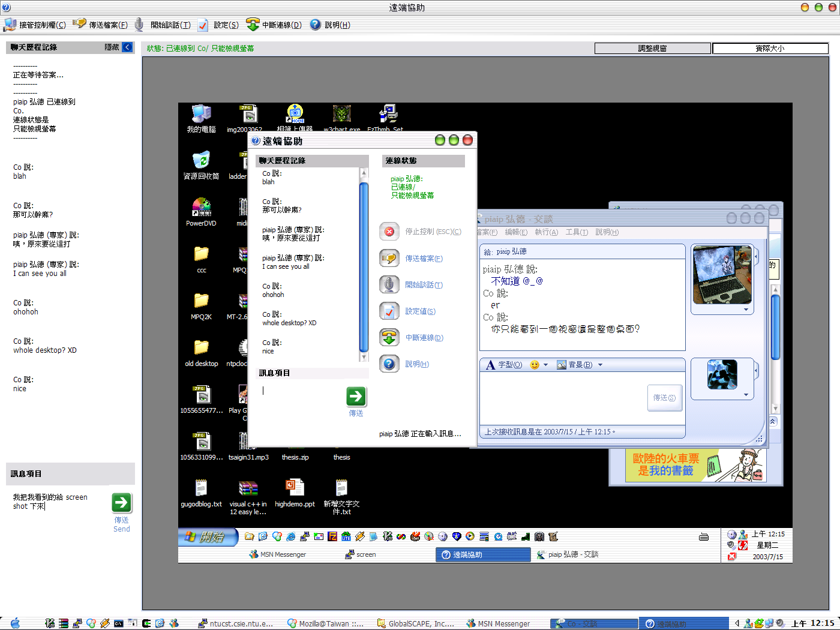Click 設定值 settings icon in inner dialog
This screenshot has width=840, height=630.
389,311
